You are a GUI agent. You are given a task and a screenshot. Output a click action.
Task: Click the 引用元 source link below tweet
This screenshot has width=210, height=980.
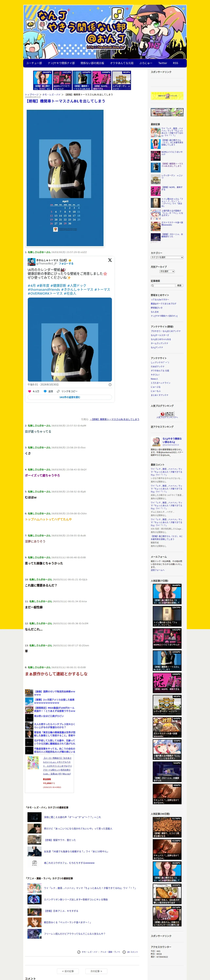(x=114, y=419)
